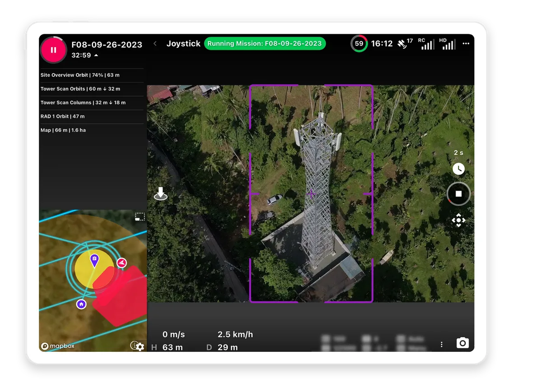The image size is (542, 392).
Task: Click the home point marker on map
Action: 81,304
